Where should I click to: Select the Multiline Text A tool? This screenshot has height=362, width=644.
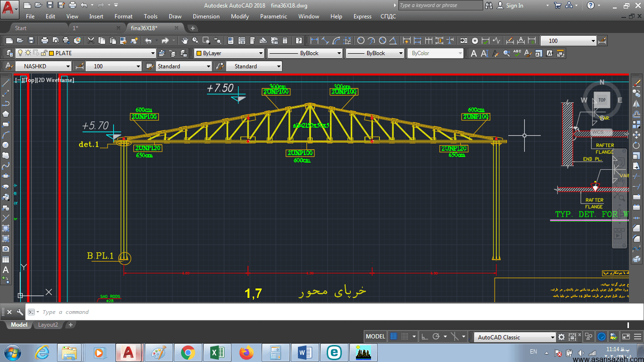474,53
